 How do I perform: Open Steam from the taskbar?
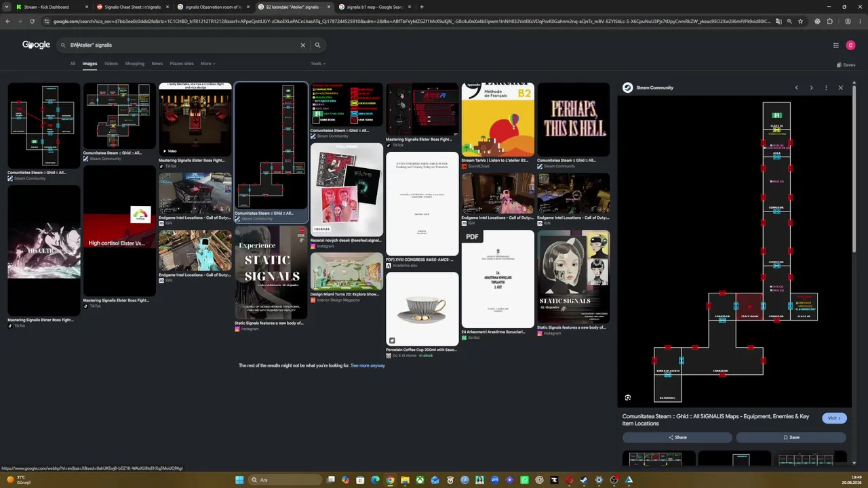(584, 480)
